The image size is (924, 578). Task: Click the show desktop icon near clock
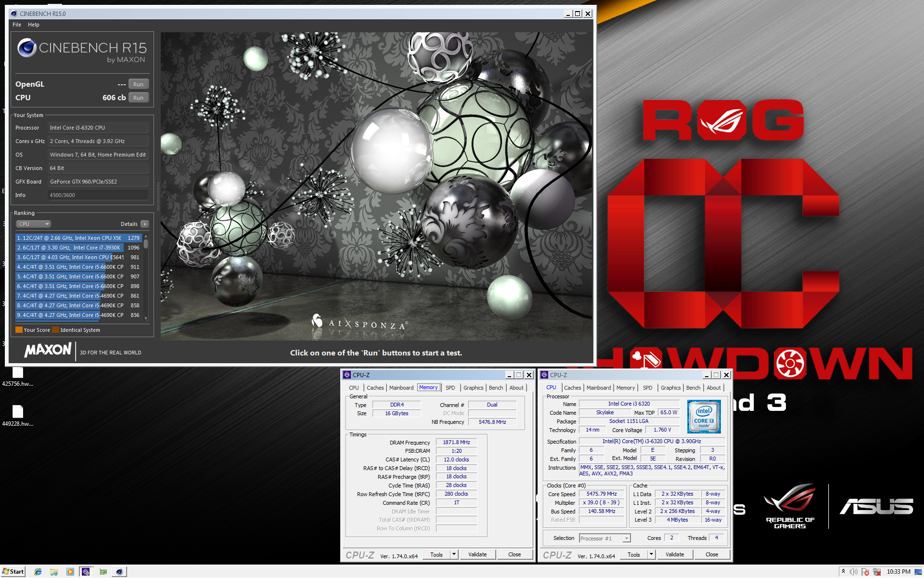(918, 572)
